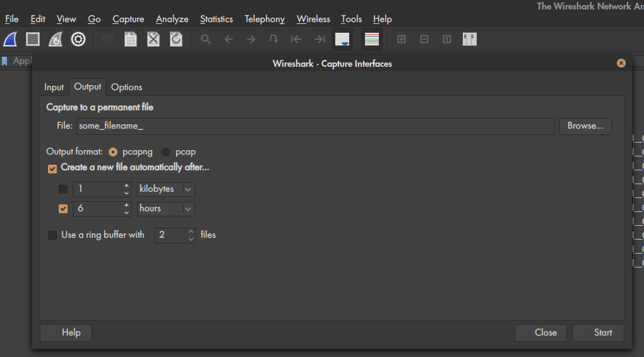The width and height of the screenshot is (644, 357).
Task: Reset text to normal size icon
Action: pyautogui.click(x=447, y=39)
